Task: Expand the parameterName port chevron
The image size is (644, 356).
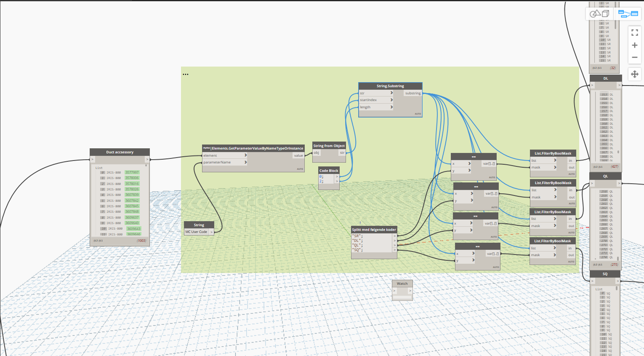Action: click(245, 162)
